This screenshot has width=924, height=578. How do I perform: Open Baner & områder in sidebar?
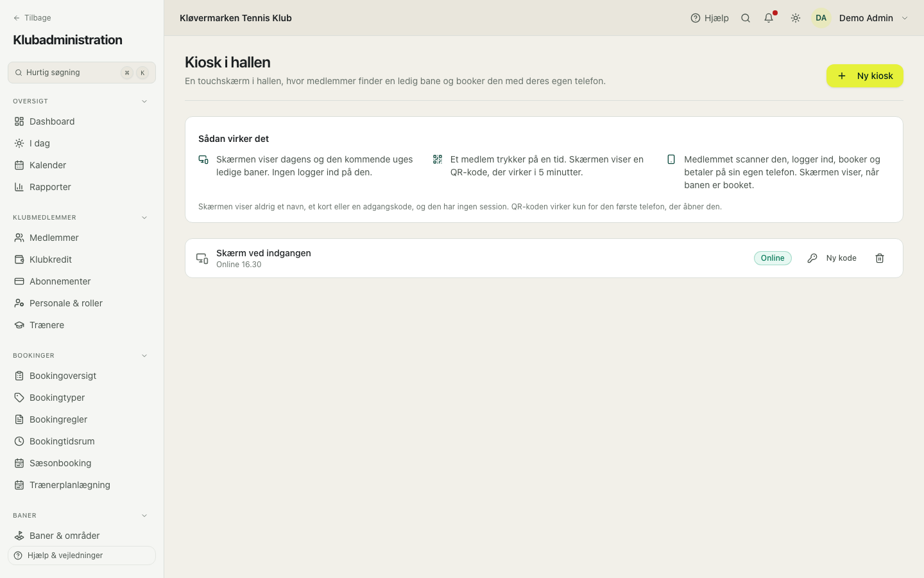tap(81, 536)
